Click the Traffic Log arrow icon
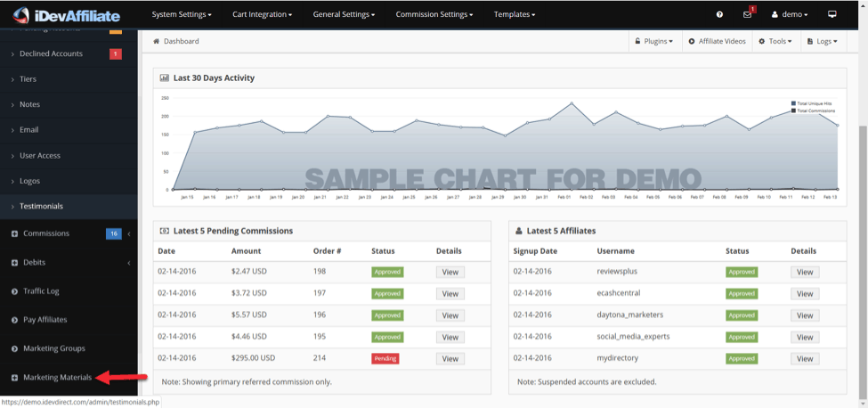Screen dimensions: 868x409 tap(15, 291)
